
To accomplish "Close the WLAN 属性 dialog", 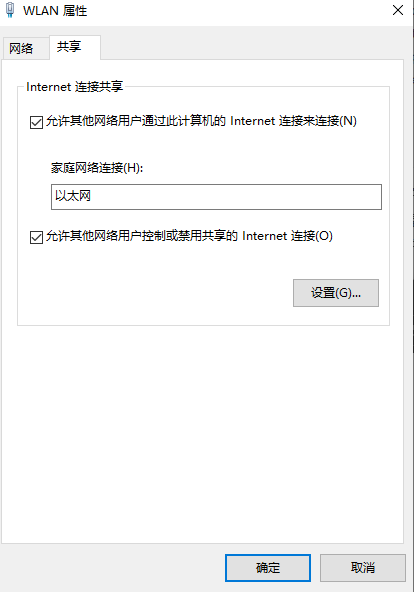I will click(398, 10).
